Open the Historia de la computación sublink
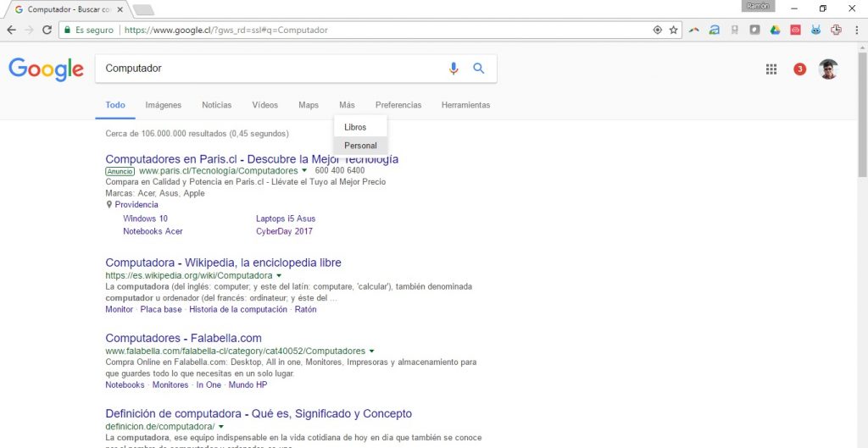 point(238,309)
